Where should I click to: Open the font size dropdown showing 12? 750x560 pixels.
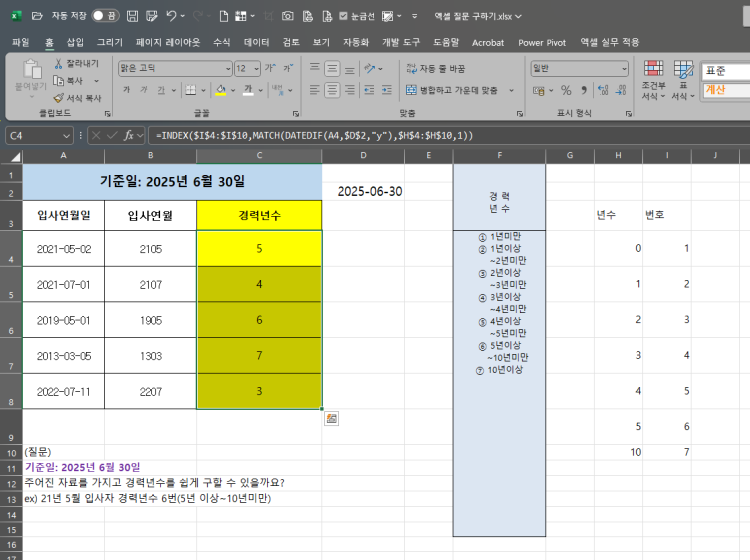257,68
